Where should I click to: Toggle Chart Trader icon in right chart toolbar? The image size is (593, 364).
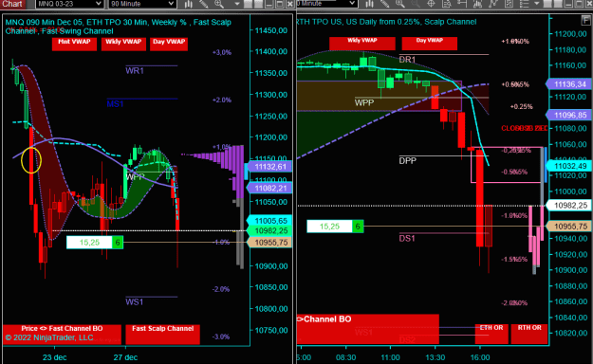point(462,4)
